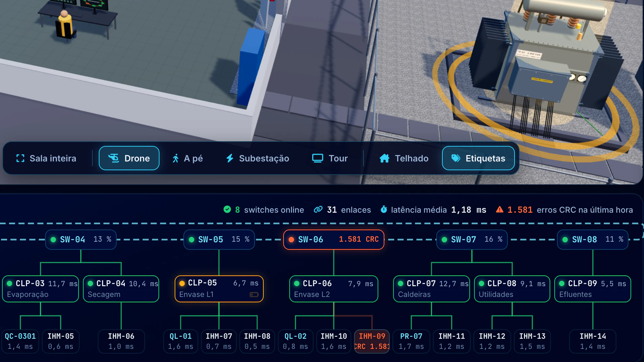Image resolution: width=644 pixels, height=362 pixels.
Task: Click the walking person icon for A pé
Action: tap(175, 158)
